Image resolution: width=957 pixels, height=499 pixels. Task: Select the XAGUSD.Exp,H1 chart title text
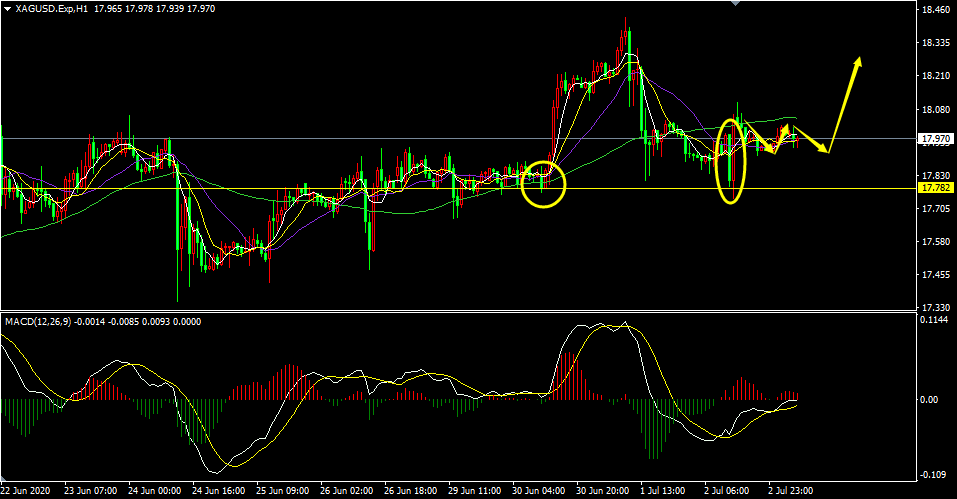point(54,9)
